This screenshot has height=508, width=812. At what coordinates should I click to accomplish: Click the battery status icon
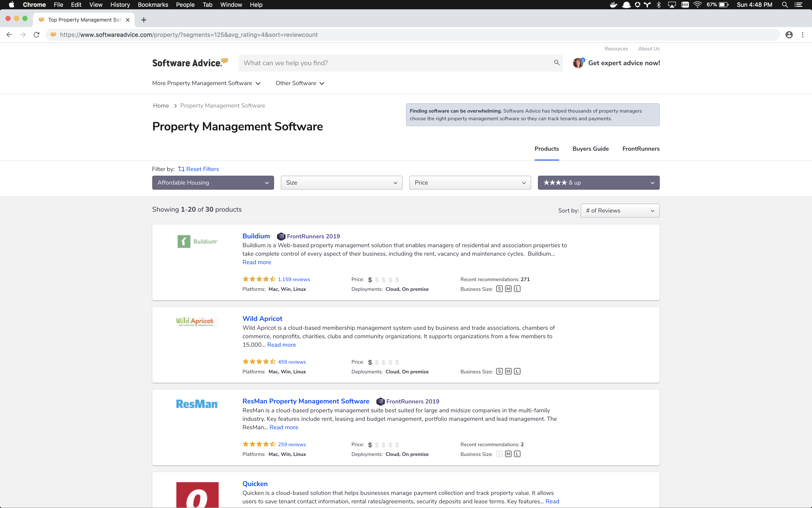724,5
